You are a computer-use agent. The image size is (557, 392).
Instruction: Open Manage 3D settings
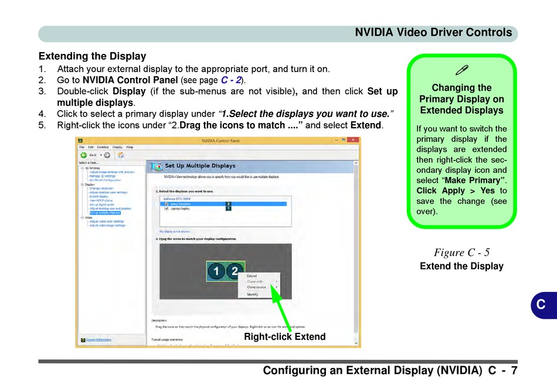pos(102,176)
